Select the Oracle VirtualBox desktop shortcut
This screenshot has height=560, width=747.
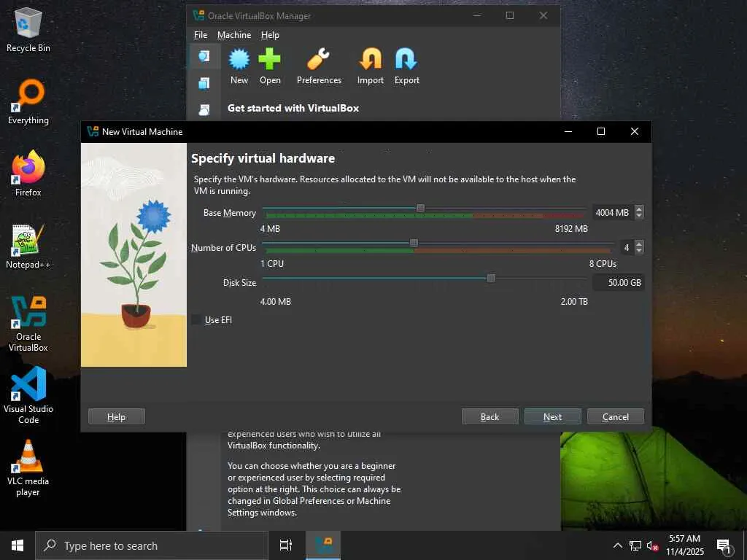pyautogui.click(x=28, y=324)
